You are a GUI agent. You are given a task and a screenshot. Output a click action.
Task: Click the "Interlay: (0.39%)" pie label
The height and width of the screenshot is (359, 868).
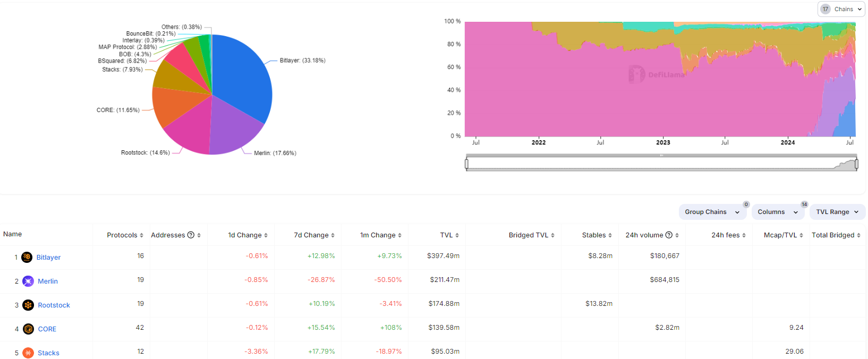pyautogui.click(x=143, y=40)
